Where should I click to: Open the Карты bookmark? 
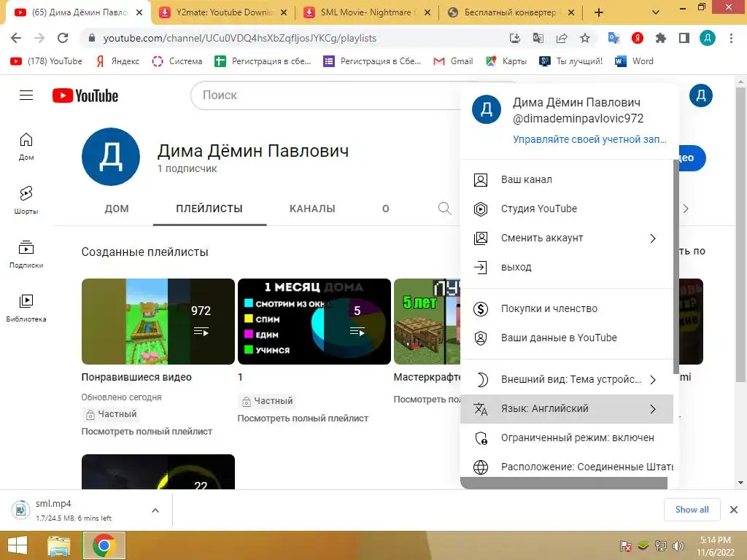506,61
